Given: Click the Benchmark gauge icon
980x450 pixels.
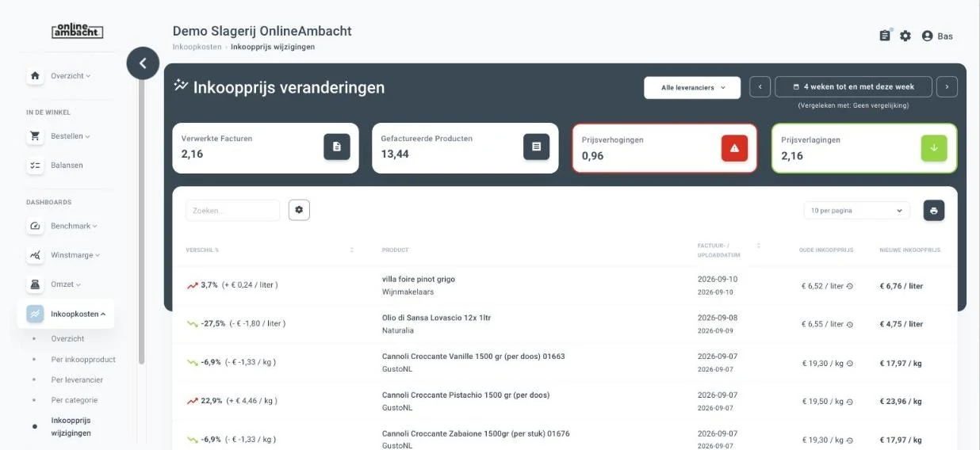Looking at the screenshot, I should (x=35, y=226).
